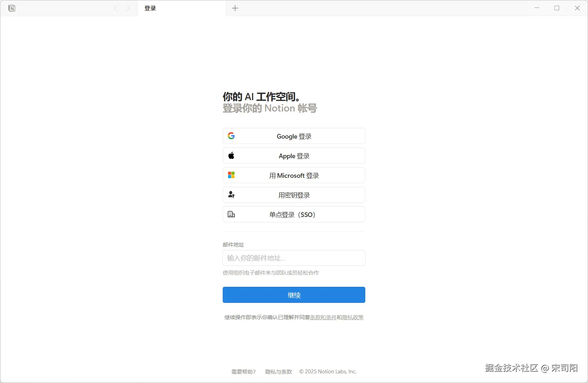The height and width of the screenshot is (383, 588).
Task: Click 需要帮助? footer link
Action: click(243, 372)
